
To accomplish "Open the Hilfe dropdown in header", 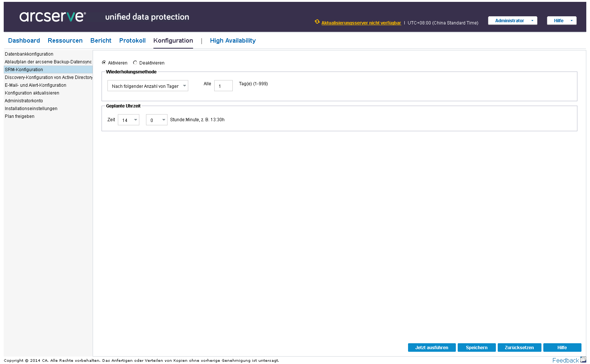I will [x=562, y=21].
